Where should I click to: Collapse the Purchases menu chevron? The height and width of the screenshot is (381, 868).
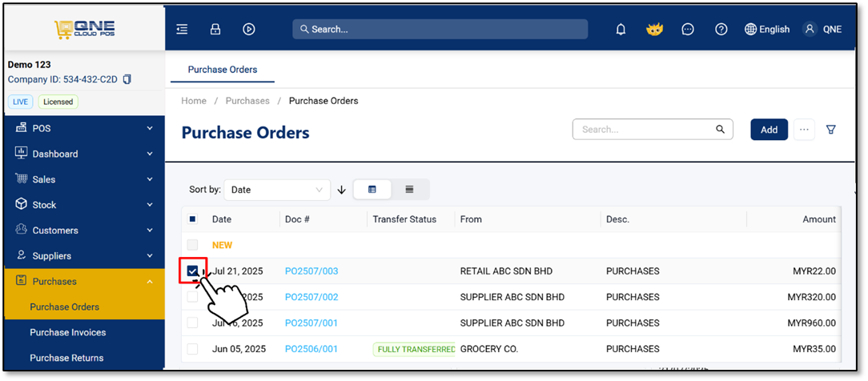coord(150,282)
